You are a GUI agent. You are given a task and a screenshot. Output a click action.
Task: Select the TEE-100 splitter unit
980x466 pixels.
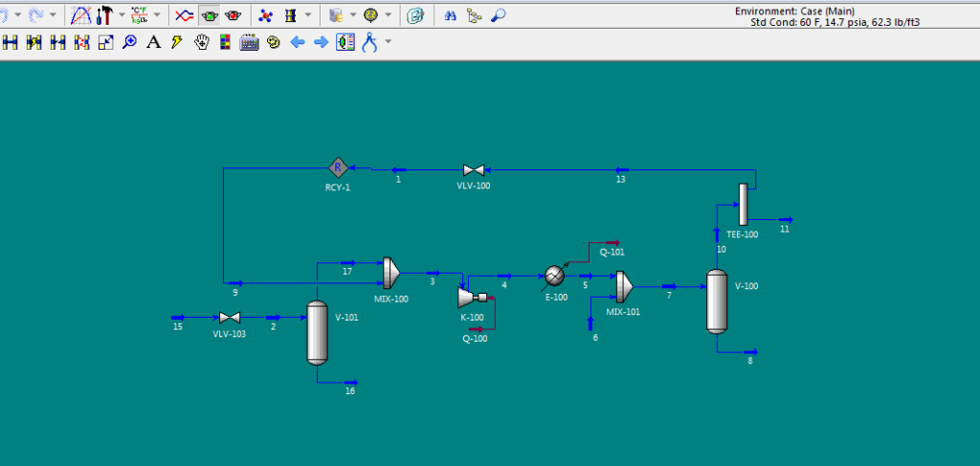click(743, 204)
